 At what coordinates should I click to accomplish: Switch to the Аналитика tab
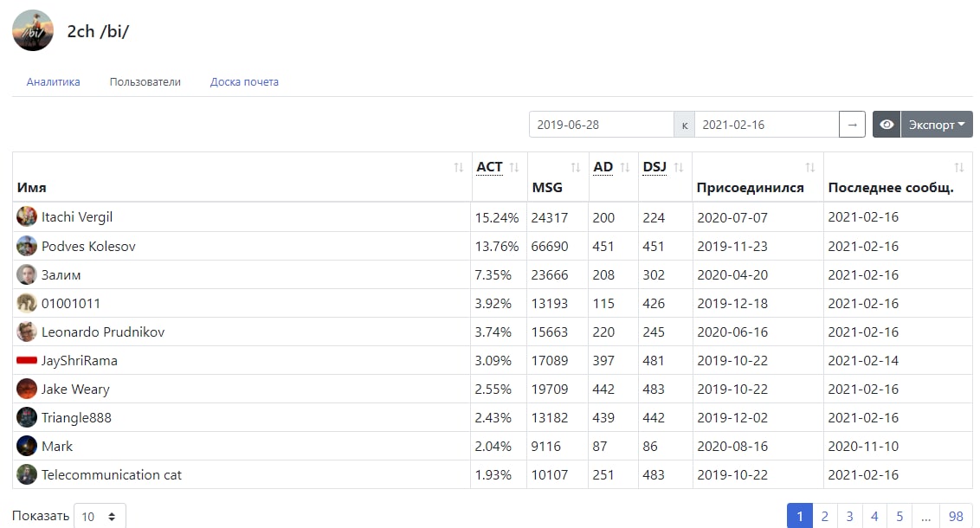[53, 82]
